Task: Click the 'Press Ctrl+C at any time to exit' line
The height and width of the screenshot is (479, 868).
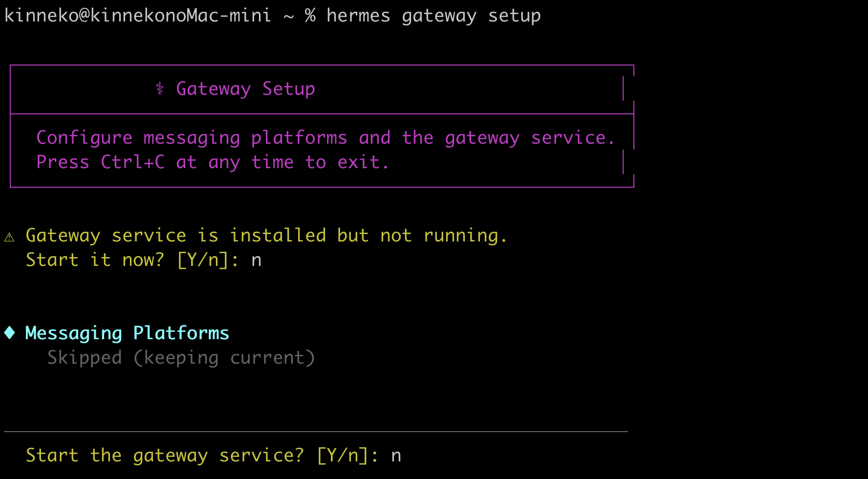Action: click(213, 162)
